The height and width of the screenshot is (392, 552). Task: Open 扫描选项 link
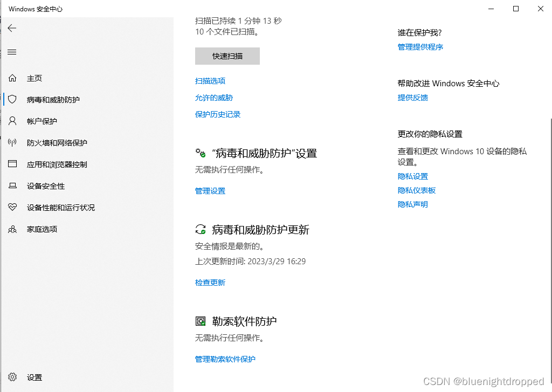click(x=210, y=81)
